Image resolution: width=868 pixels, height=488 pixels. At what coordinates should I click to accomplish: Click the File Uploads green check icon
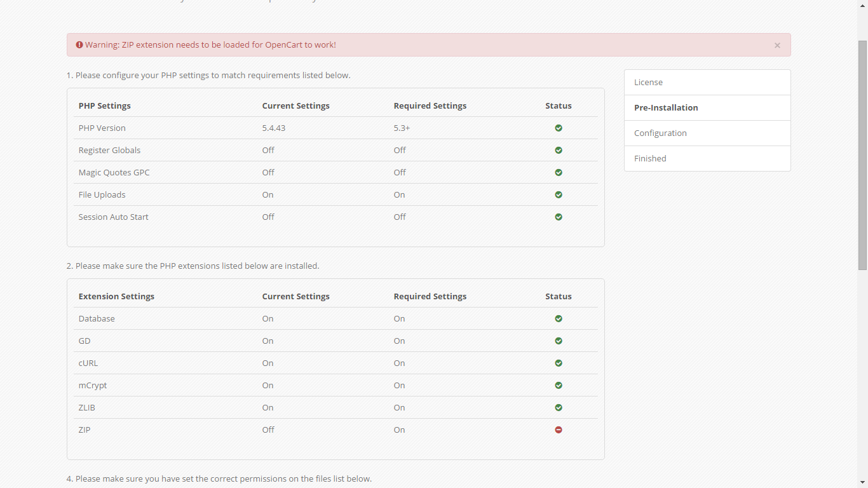point(559,194)
